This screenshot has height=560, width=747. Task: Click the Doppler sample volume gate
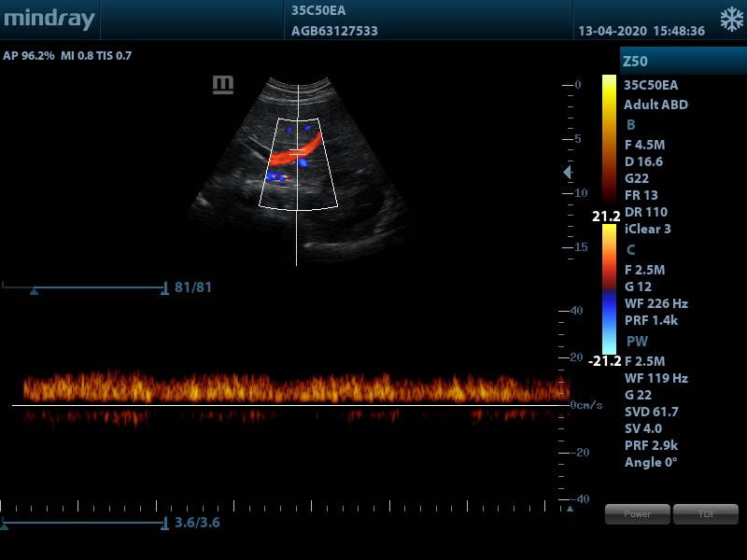[297, 150]
